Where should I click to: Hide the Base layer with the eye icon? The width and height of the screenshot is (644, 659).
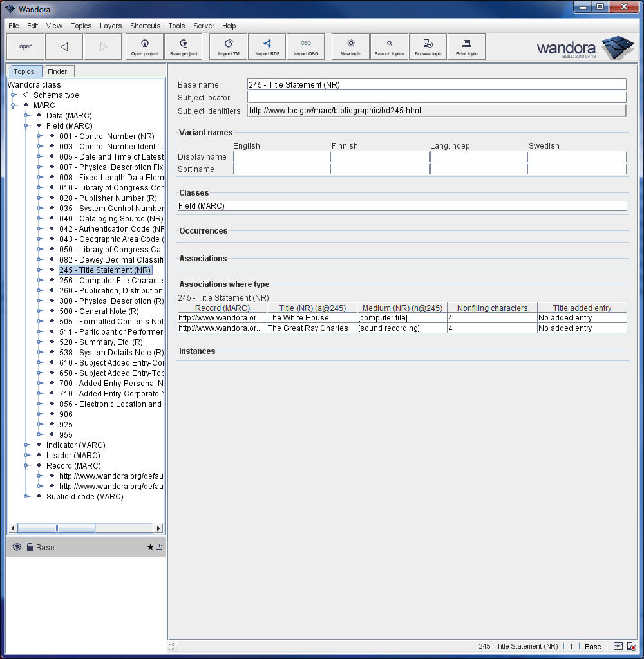coord(16,547)
